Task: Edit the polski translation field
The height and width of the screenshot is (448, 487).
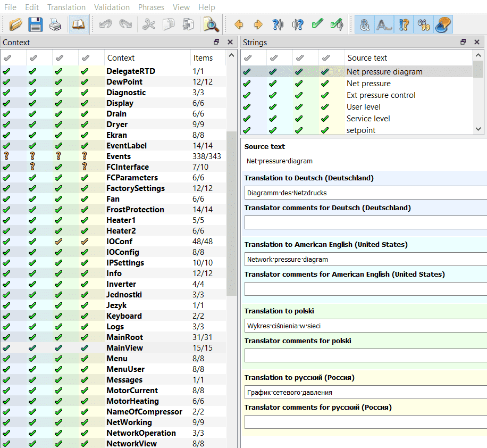Action: point(366,326)
